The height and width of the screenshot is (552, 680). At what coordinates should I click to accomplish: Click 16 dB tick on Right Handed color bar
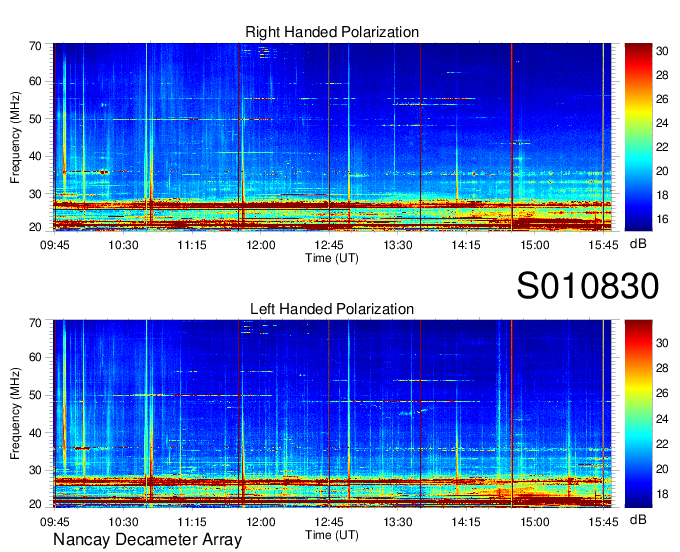click(662, 219)
